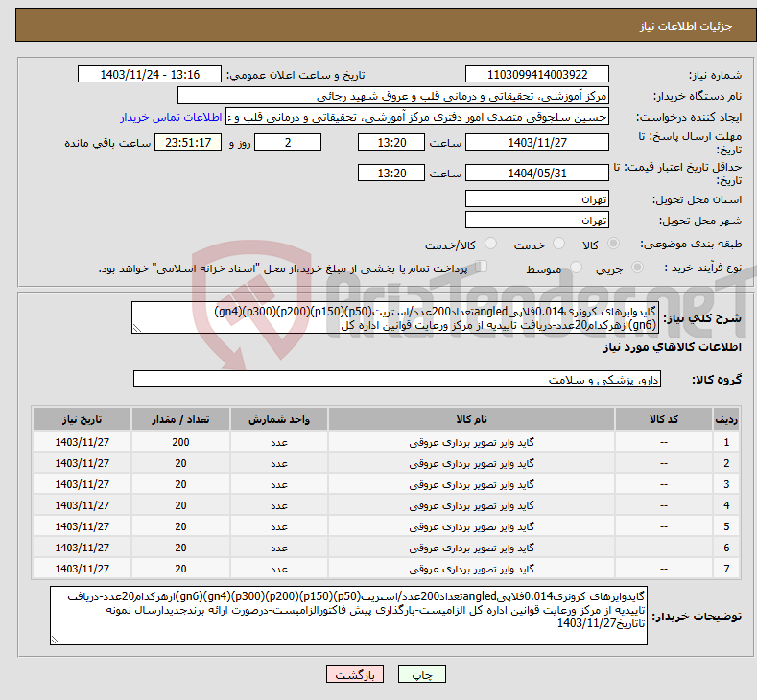The image size is (757, 700).
Task: Click the price validity time 13:20 field
Action: (391, 173)
